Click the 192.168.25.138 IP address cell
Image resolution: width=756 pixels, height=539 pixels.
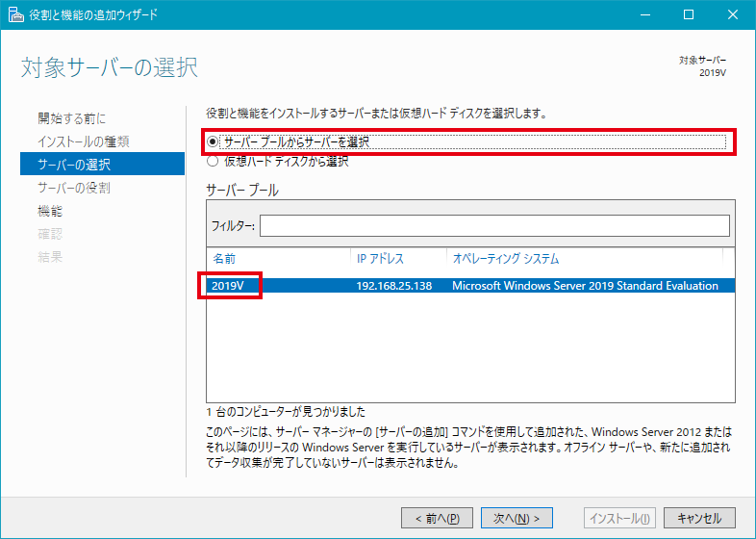pos(394,286)
